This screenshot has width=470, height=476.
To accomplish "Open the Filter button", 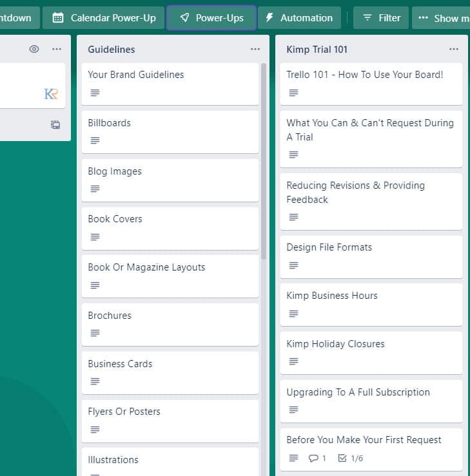I will coord(381,18).
